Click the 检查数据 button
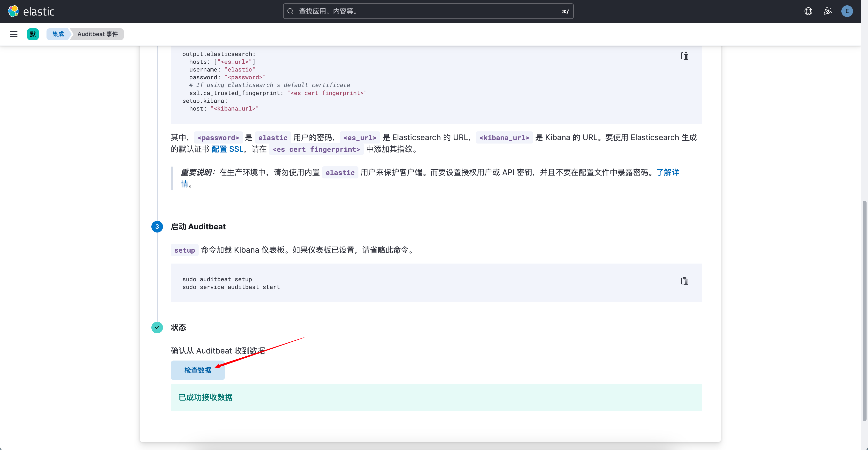The width and height of the screenshot is (868, 450). tap(198, 370)
